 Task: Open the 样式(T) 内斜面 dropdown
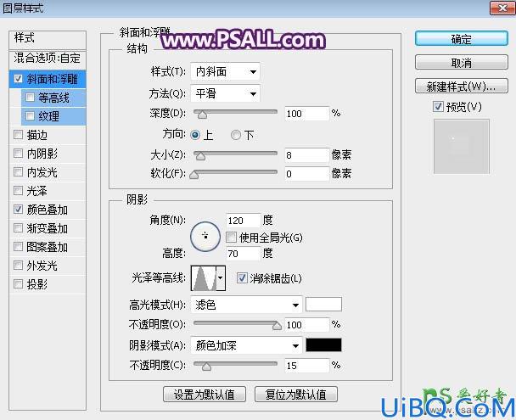(225, 71)
